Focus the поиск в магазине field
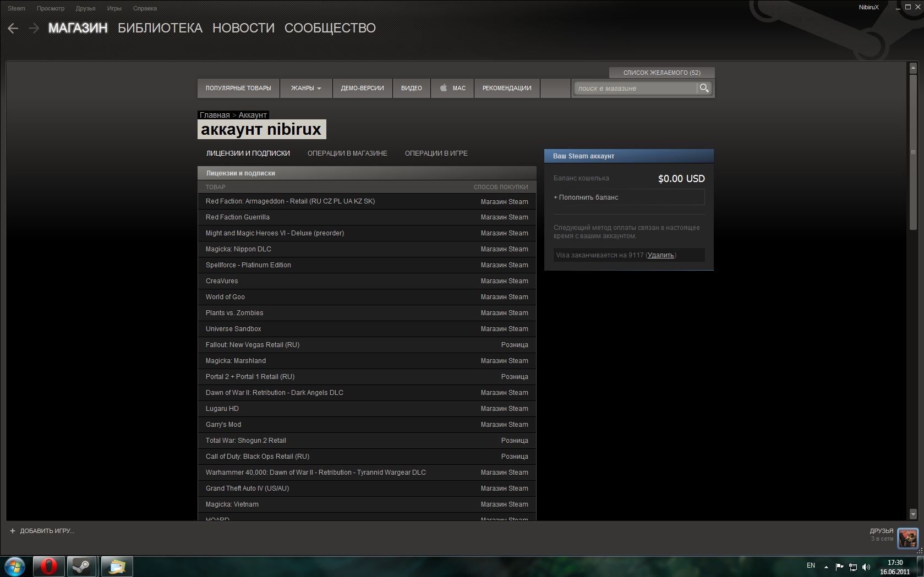 (x=636, y=88)
